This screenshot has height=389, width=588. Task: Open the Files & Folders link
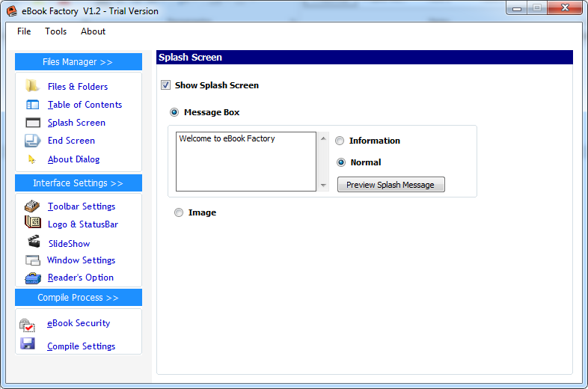point(78,87)
